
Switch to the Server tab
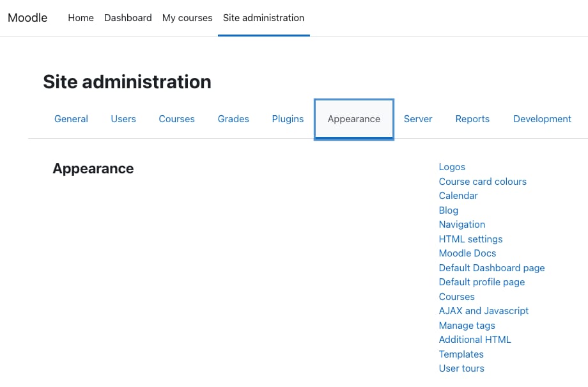418,119
